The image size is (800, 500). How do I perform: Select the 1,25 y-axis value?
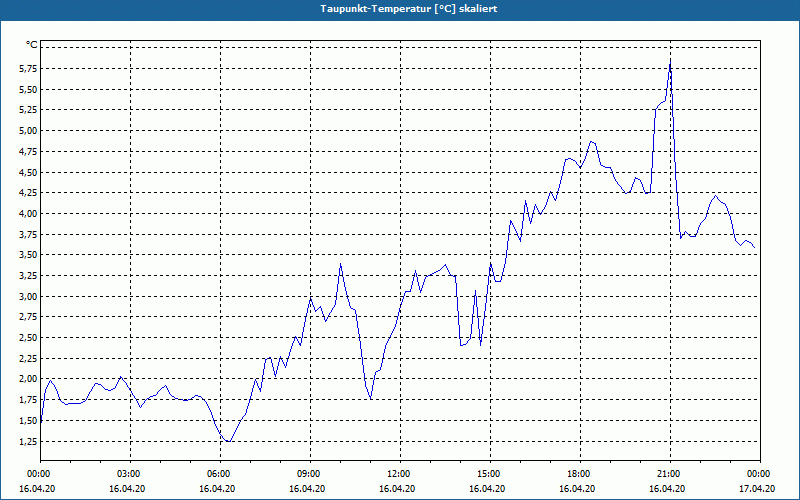pyautogui.click(x=28, y=441)
